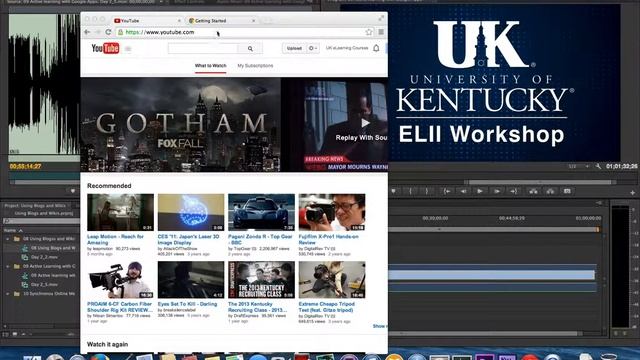Collapse the 08 Using Blogs and Wikis bin

click(x=7, y=239)
